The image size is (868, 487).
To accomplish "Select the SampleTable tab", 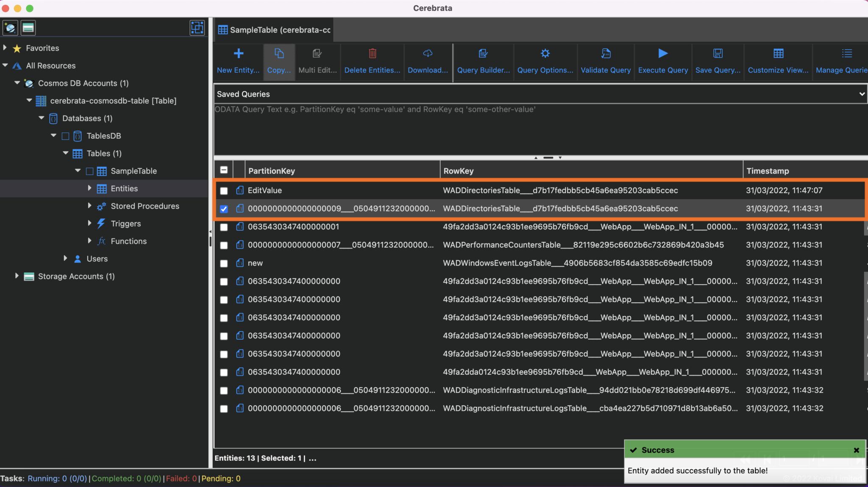I will (x=274, y=30).
